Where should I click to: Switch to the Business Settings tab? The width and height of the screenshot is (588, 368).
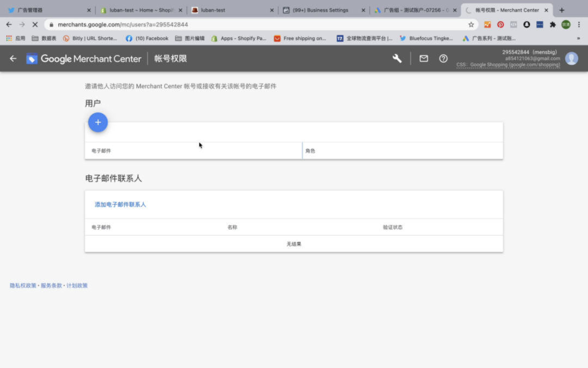(324, 10)
